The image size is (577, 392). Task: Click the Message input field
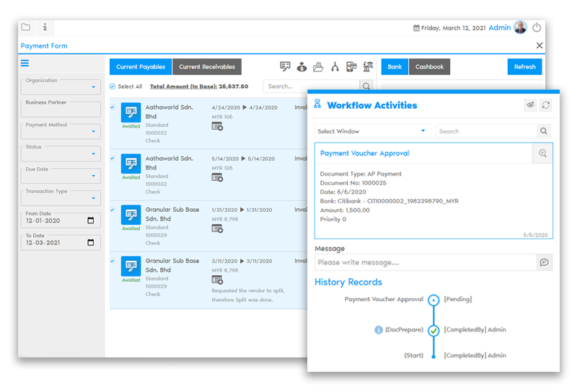click(426, 262)
